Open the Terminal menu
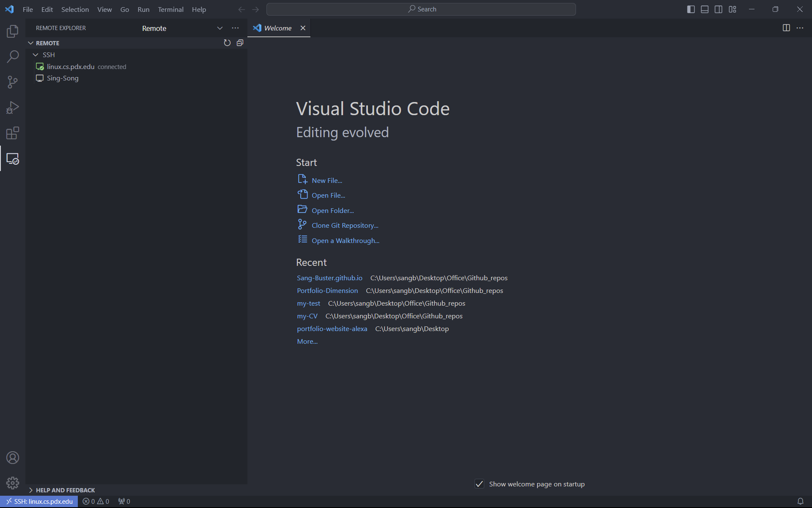The height and width of the screenshot is (508, 812). tap(170, 9)
